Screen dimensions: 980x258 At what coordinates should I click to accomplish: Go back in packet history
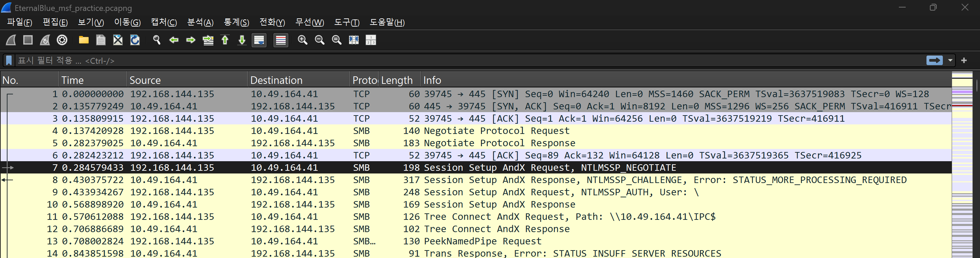pos(174,40)
